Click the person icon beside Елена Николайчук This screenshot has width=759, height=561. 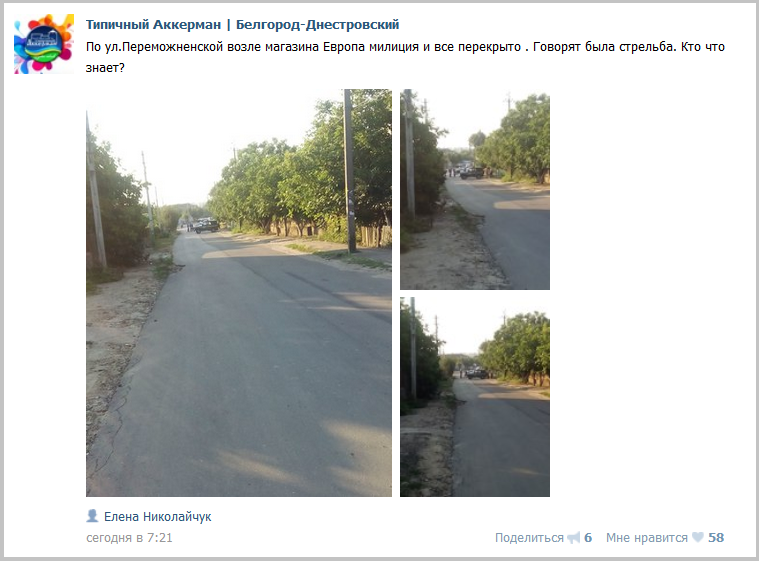click(x=92, y=516)
